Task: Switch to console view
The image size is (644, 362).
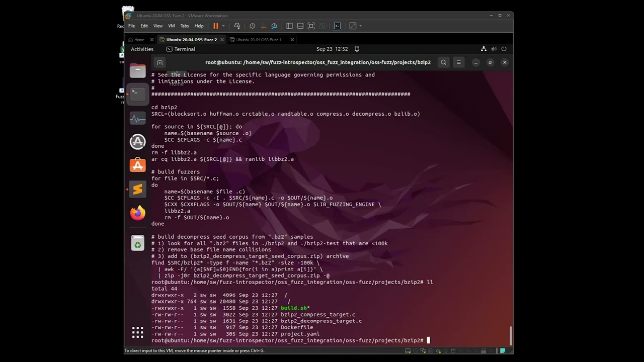Action: click(337, 26)
